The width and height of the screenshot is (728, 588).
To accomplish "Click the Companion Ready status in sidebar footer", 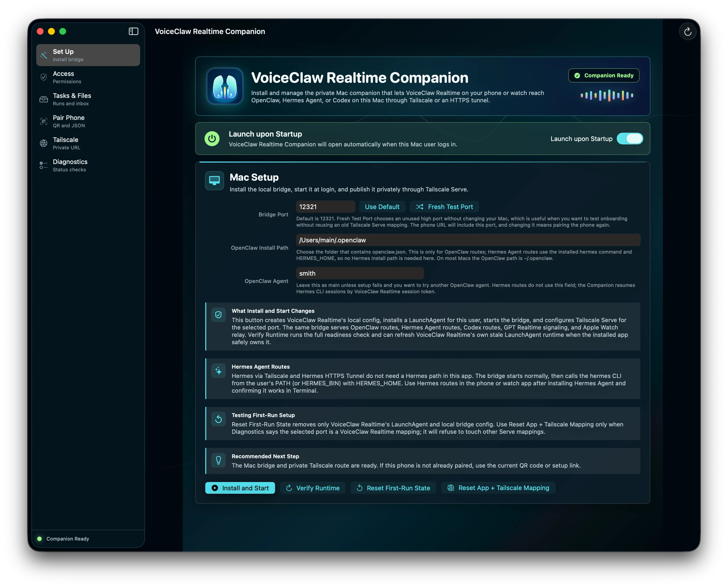I will pos(68,539).
